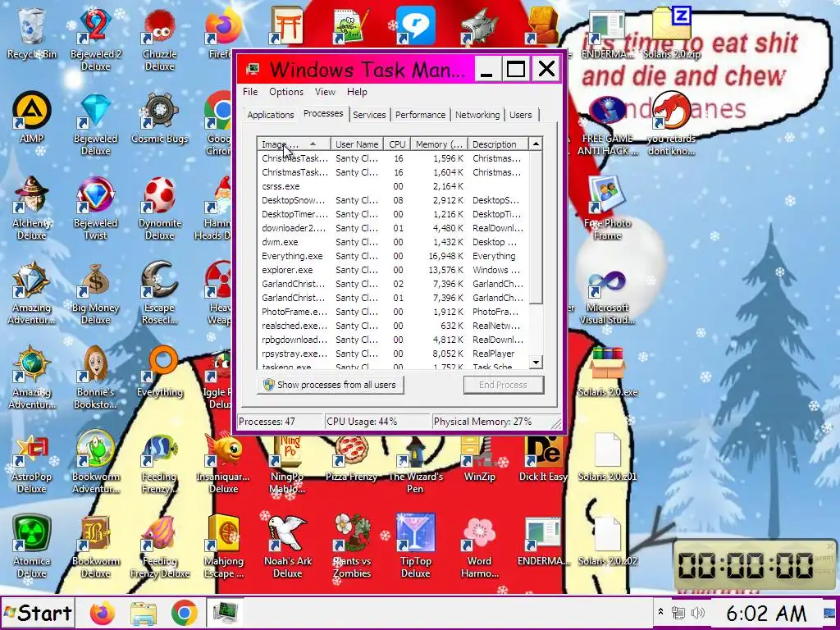The image size is (840, 630).
Task: Sort by User Name column header
Action: tap(357, 144)
